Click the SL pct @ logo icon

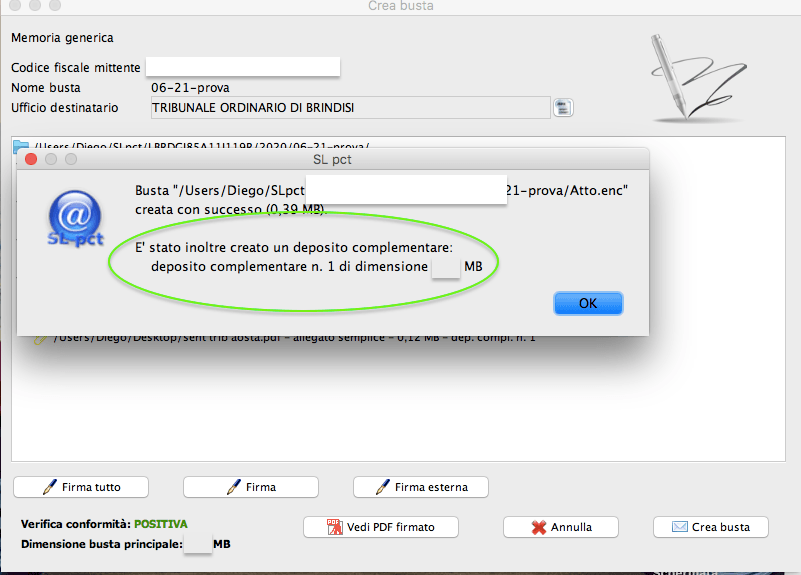[x=76, y=219]
